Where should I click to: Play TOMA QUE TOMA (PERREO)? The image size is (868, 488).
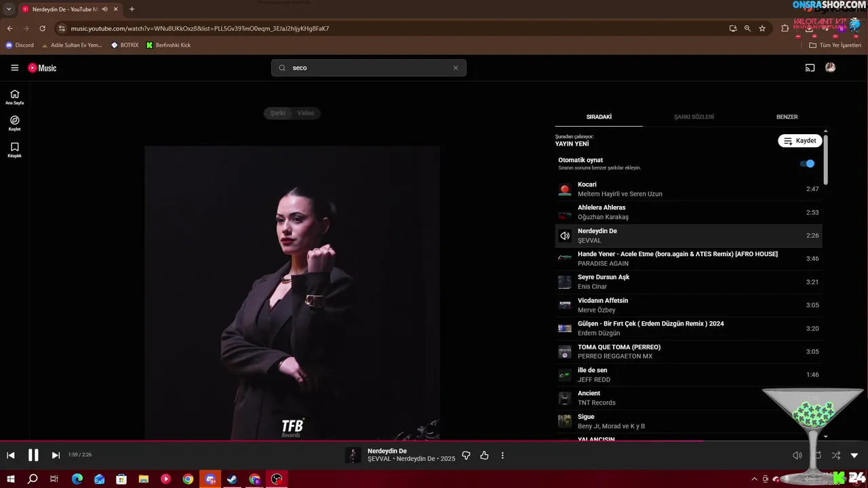[x=688, y=352]
